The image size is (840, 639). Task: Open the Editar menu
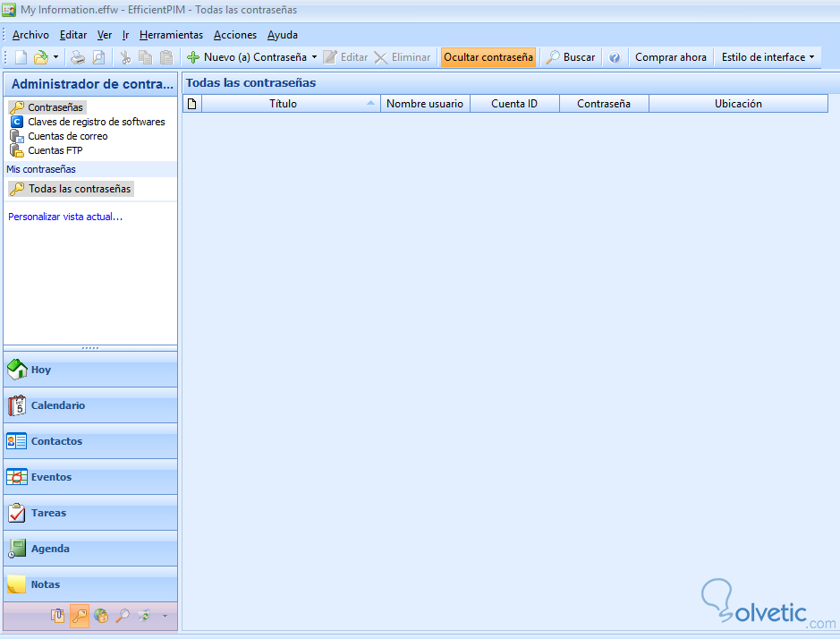point(73,35)
